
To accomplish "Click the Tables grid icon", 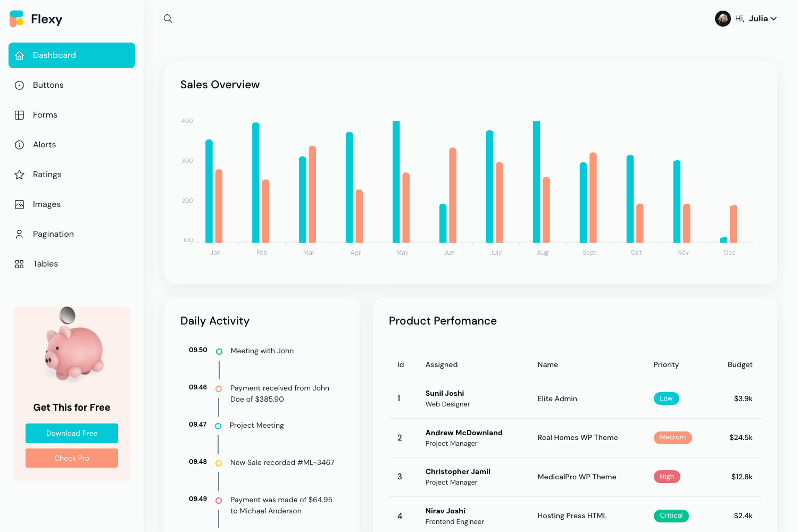I will (20, 263).
